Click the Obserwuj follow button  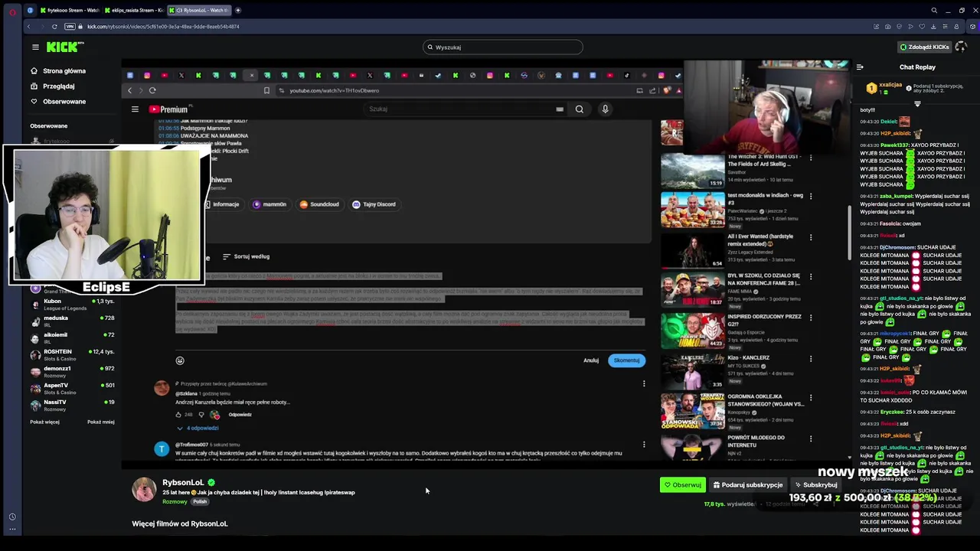point(683,484)
